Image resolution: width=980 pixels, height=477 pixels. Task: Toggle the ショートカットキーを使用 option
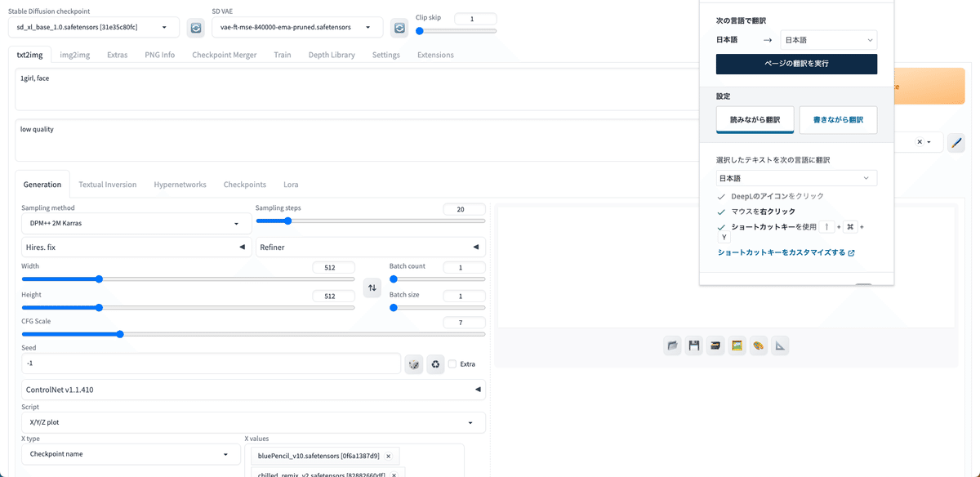click(x=721, y=227)
